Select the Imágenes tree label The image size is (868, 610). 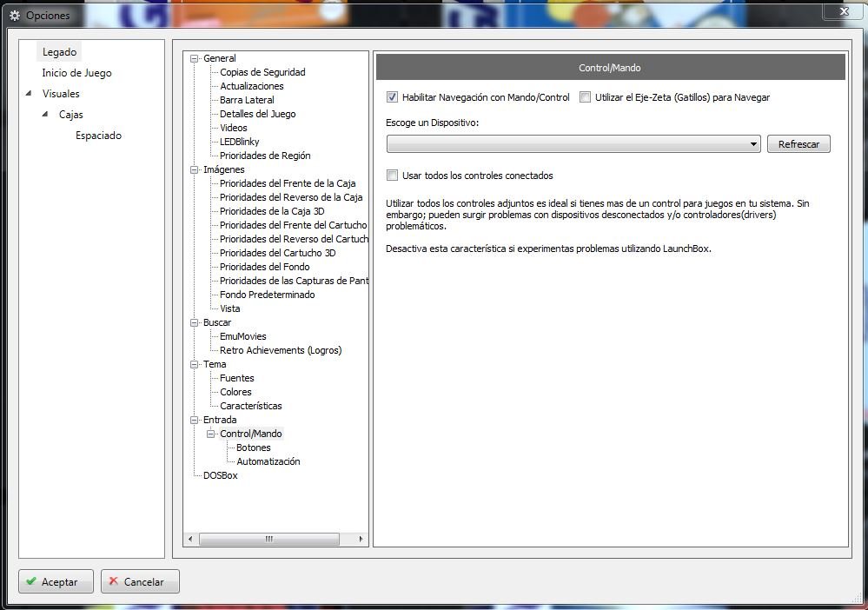(223, 169)
